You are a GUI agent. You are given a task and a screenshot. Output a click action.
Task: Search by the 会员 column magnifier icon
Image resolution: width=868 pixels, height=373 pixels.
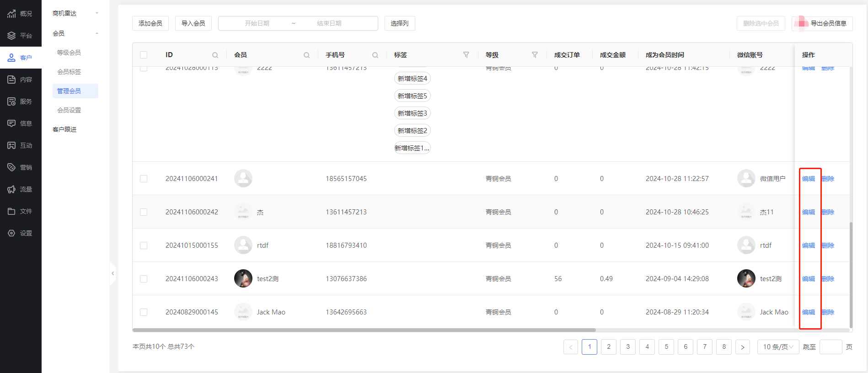pyautogui.click(x=306, y=55)
